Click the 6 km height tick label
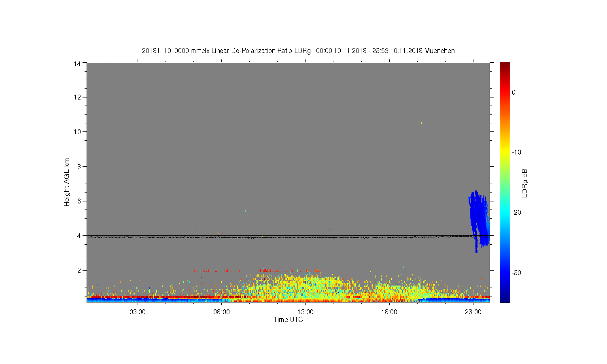The width and height of the screenshot is (607, 364). [x=80, y=201]
